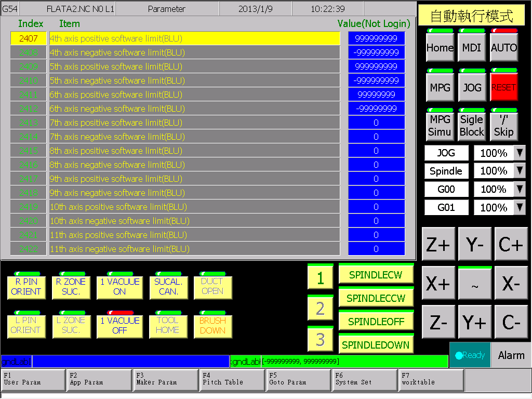The height and width of the screenshot is (399, 532).
Task: Select parameter row 2410 in list
Action: [x=175, y=81]
